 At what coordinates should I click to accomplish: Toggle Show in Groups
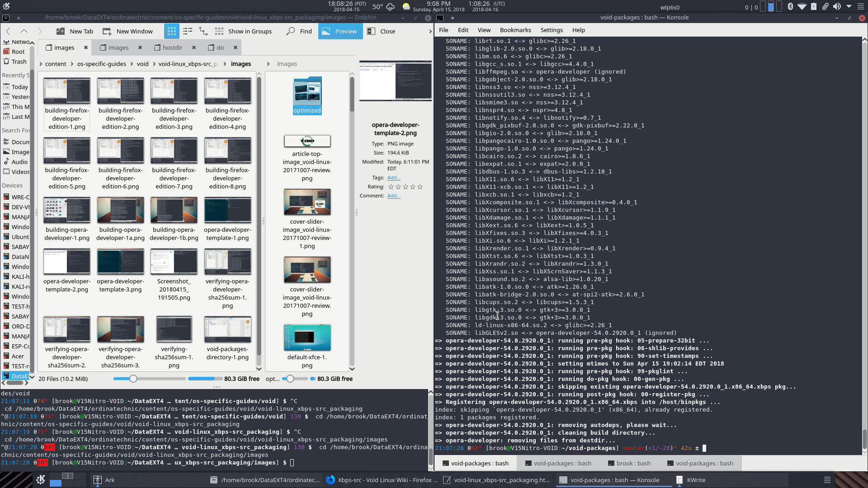pyautogui.click(x=243, y=31)
